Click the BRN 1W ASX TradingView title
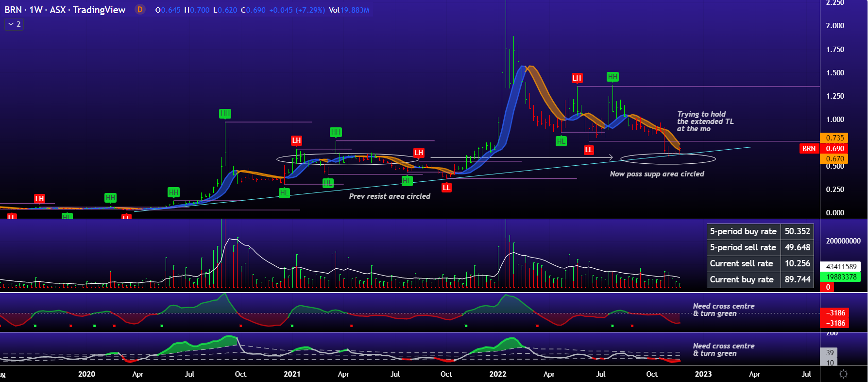This screenshot has width=868, height=382. (x=65, y=10)
